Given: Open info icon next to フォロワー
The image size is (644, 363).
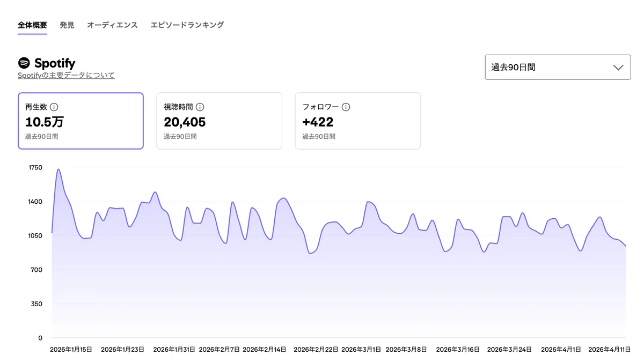Looking at the screenshot, I should 346,107.
